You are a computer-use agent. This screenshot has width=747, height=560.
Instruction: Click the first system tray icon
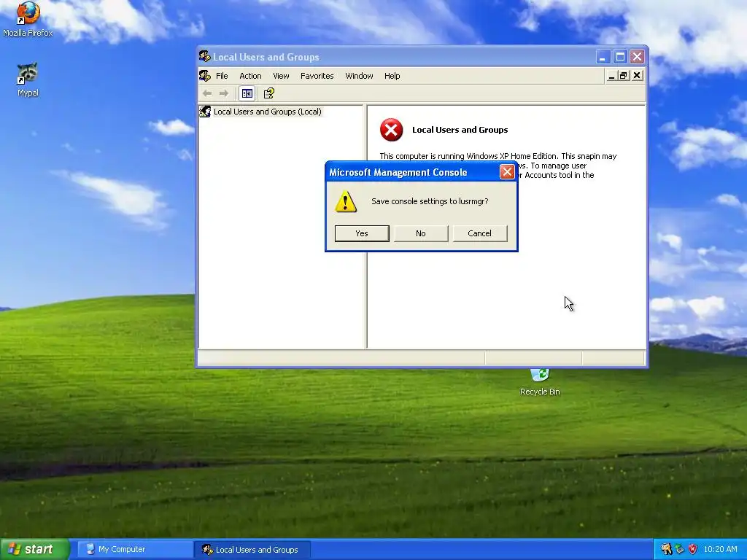(x=666, y=550)
